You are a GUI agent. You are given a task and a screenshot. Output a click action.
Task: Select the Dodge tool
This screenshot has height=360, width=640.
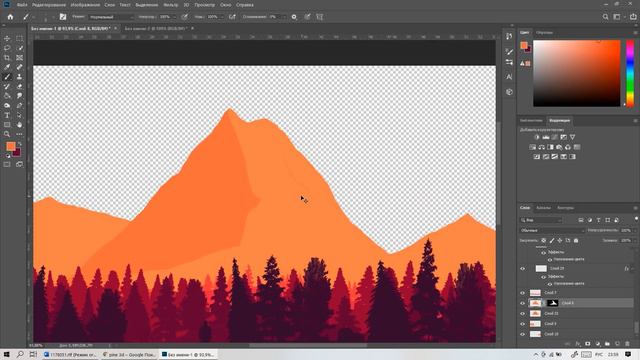[x=7, y=105]
